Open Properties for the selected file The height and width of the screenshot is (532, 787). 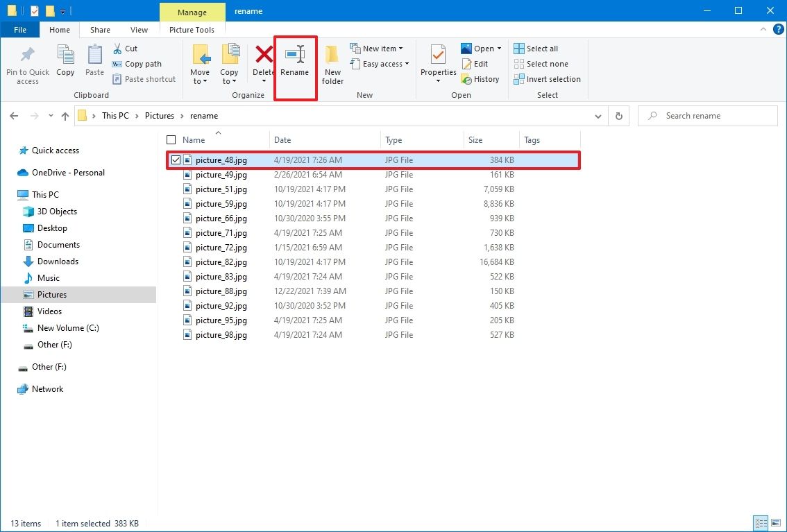coord(437,64)
